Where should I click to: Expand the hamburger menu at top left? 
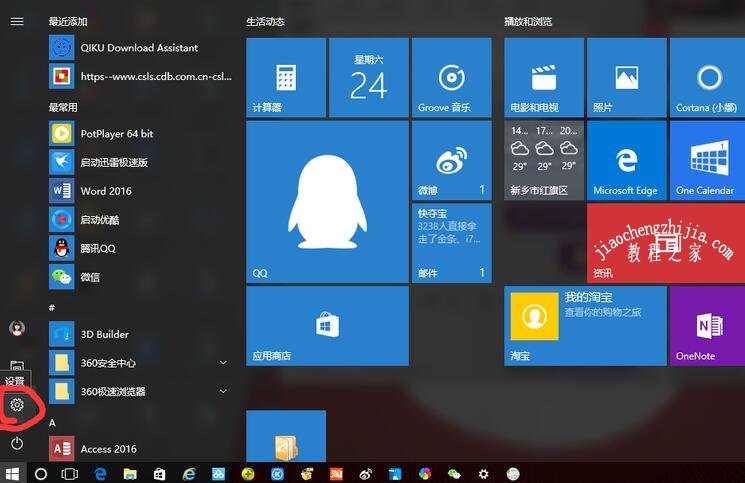(x=17, y=21)
